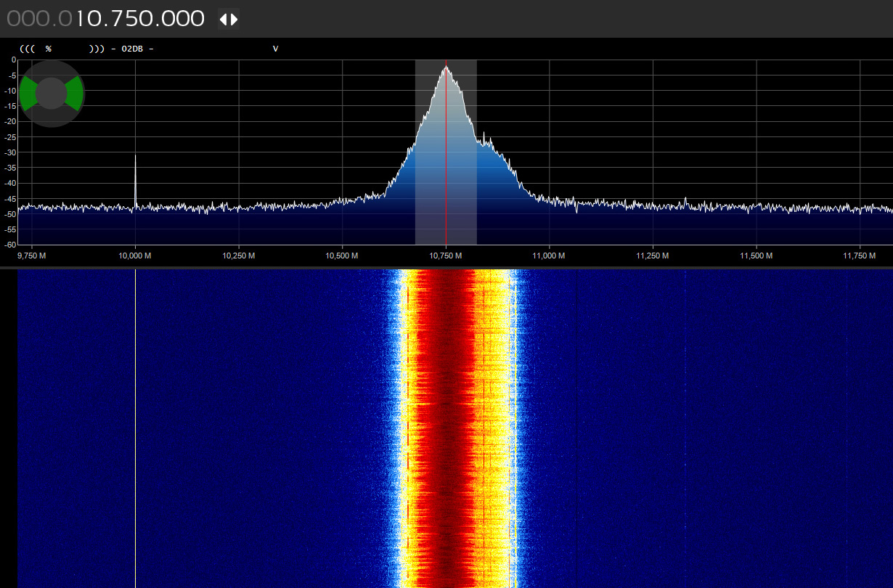Screen dimensions: 893x588
Task: Click the -55 dB scale label
Action: (x=11, y=229)
